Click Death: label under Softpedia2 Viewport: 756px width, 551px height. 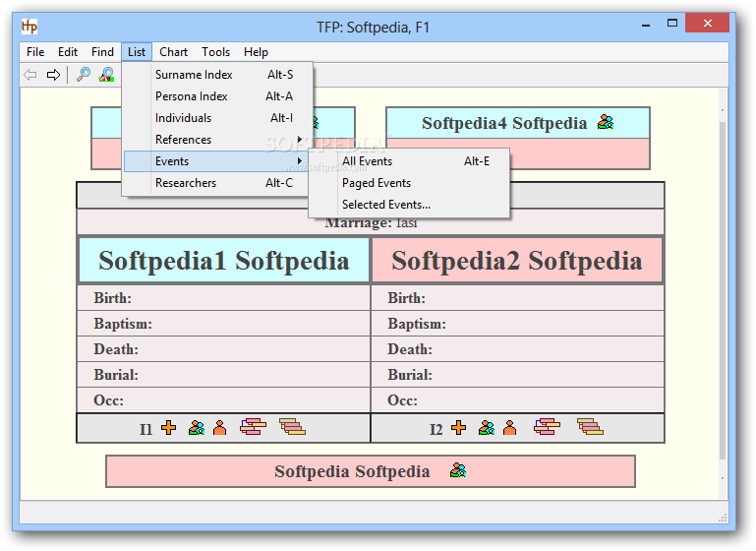(410, 349)
